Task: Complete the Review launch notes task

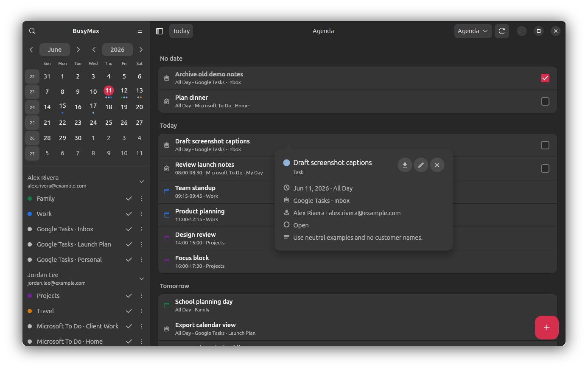Action: [545, 168]
